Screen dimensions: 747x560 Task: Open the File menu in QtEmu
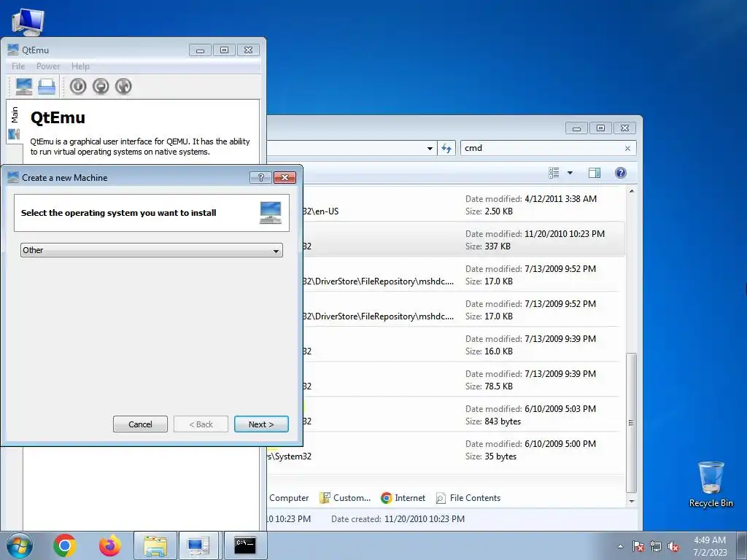pos(18,66)
